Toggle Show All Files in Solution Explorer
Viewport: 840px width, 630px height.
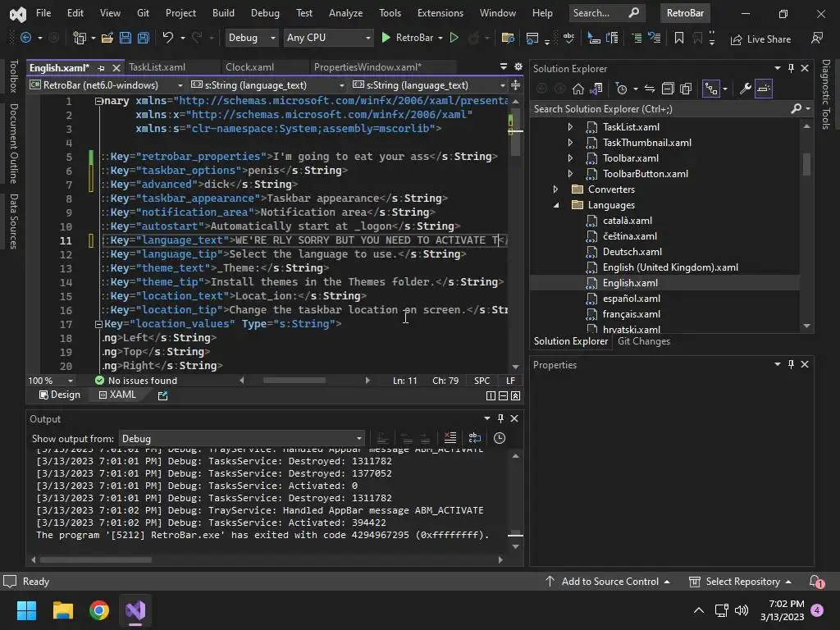(x=686, y=89)
